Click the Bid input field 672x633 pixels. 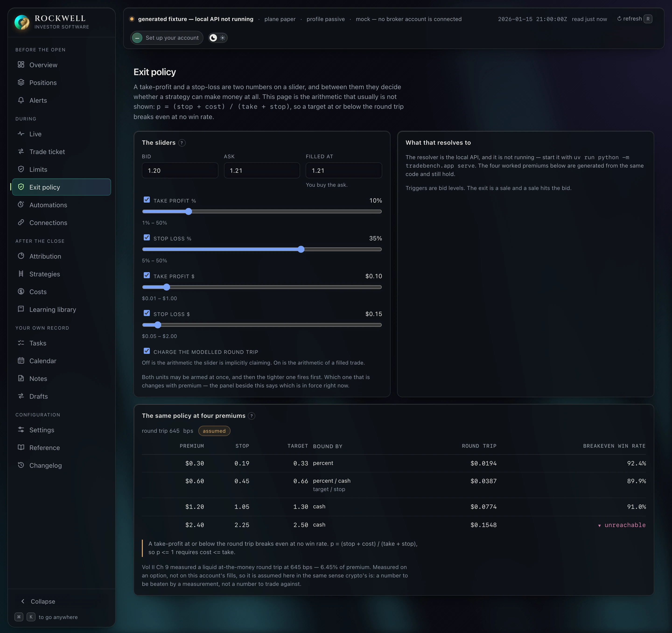point(180,170)
